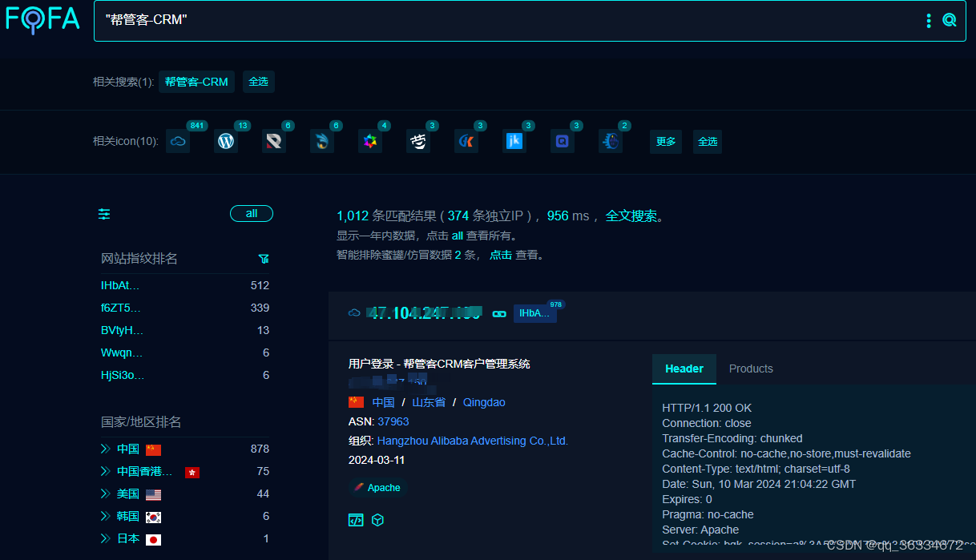Click the search magnifier icon
Screen dimensions: 976x560
pyautogui.click(x=950, y=20)
